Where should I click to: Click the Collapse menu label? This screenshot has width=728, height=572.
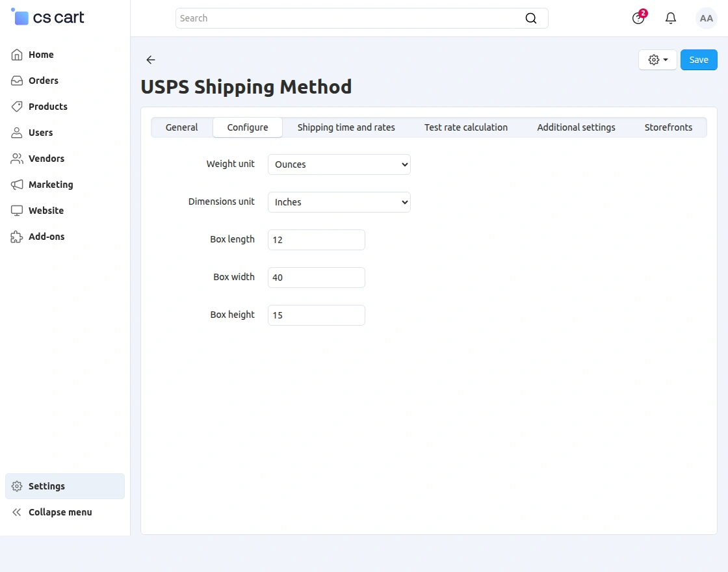60,512
